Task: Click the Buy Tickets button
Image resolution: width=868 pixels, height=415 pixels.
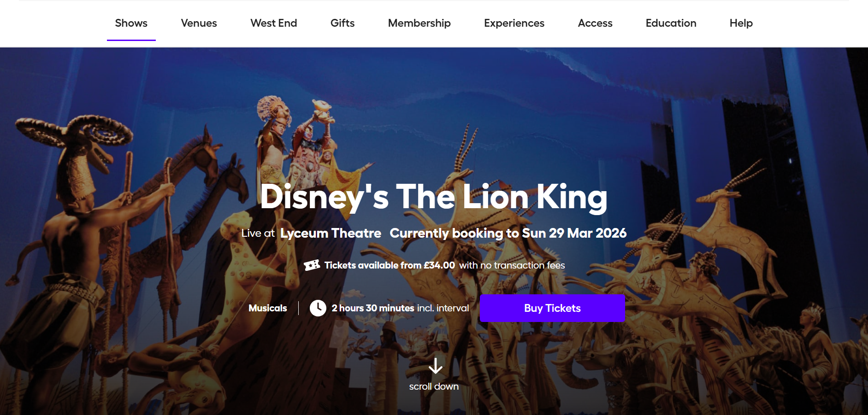Action: (552, 308)
